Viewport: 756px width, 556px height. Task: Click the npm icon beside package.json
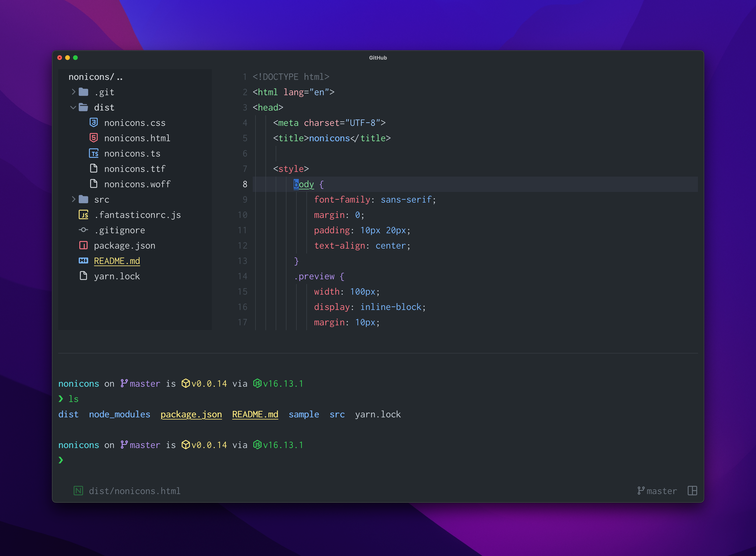[83, 245]
